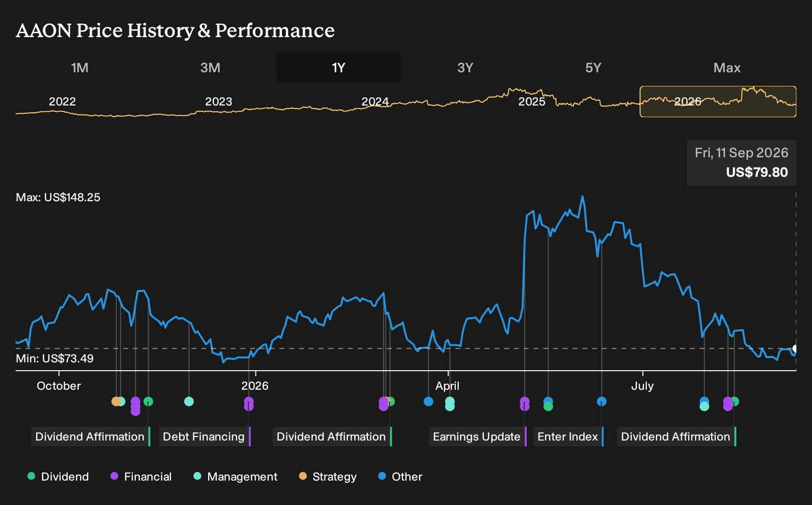Click purple Financial dots below the 2026 axis label
The width and height of the screenshot is (812, 505).
pyautogui.click(x=249, y=404)
